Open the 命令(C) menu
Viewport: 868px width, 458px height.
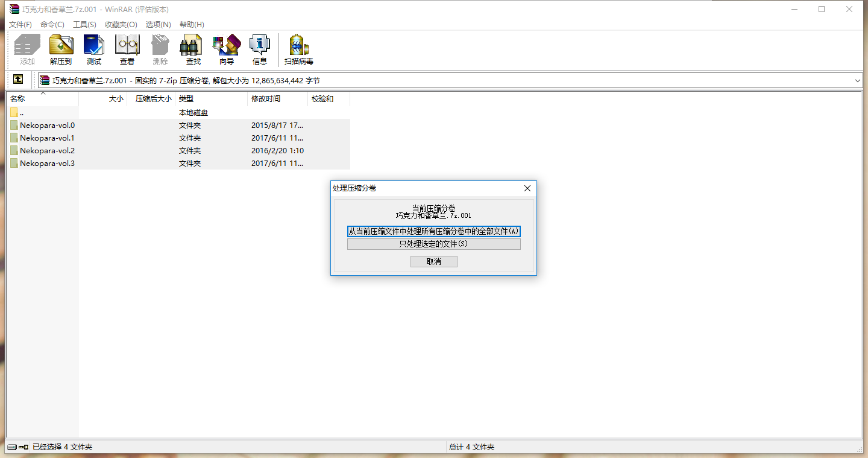52,25
